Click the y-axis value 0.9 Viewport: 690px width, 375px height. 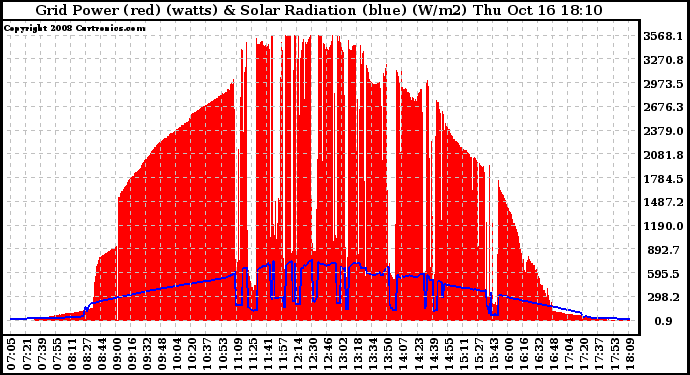tap(663, 321)
